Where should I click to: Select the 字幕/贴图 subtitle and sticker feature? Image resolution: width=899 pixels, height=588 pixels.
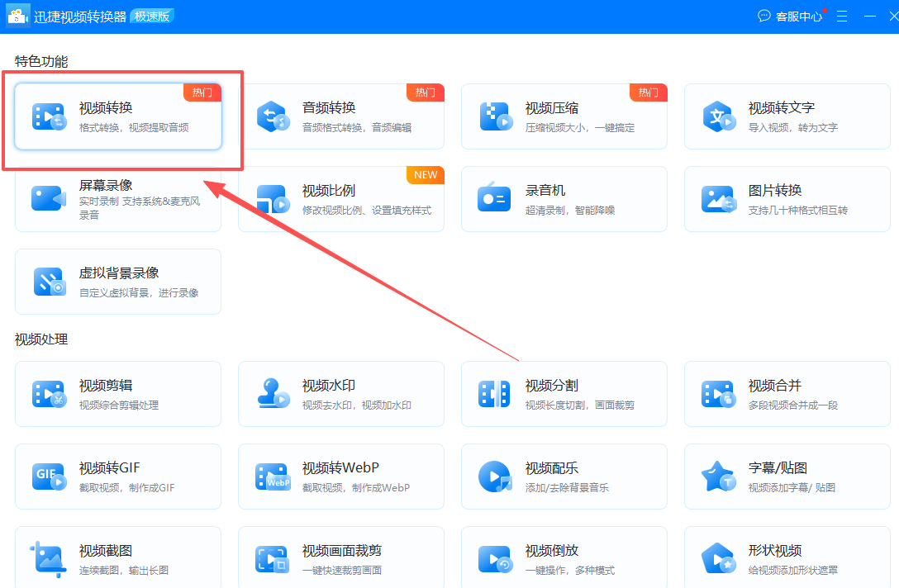[x=785, y=477]
